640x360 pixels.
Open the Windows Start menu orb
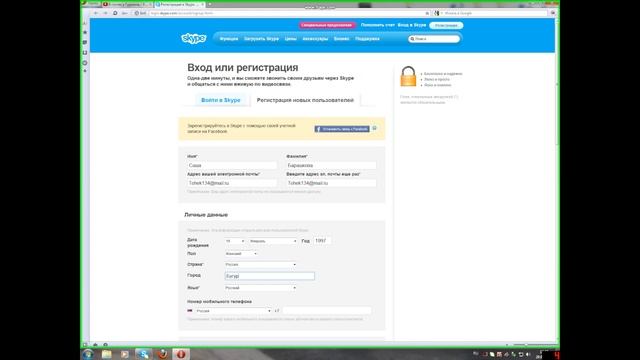point(88,354)
